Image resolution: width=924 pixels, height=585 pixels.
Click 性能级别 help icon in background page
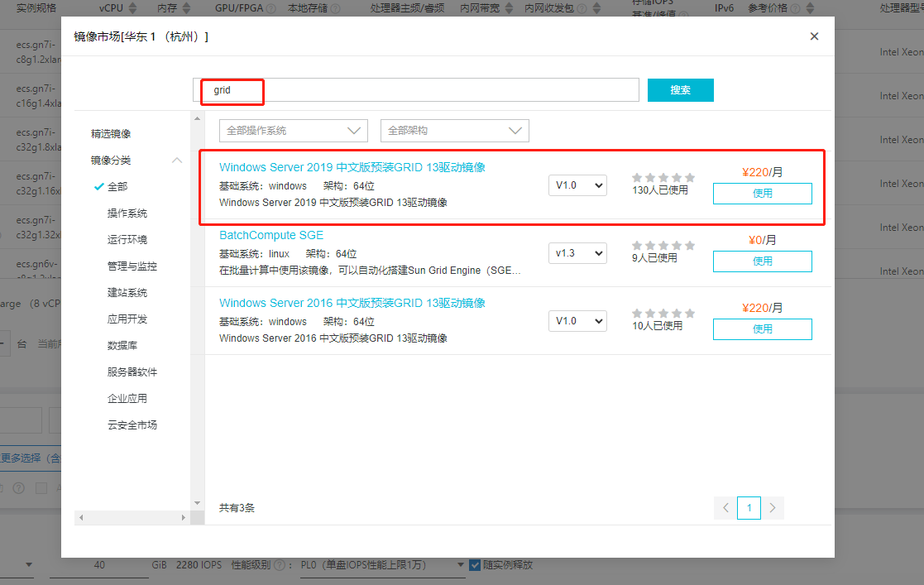[x=280, y=565]
